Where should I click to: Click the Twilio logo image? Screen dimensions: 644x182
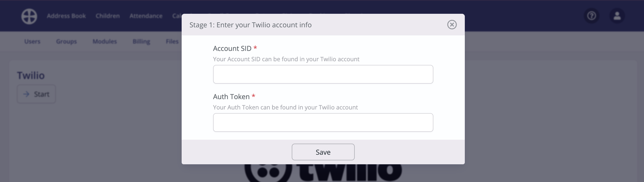coord(323,173)
